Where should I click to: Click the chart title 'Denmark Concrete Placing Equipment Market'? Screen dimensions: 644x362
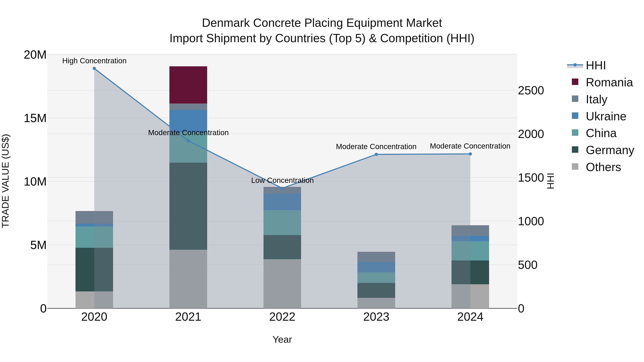click(322, 23)
